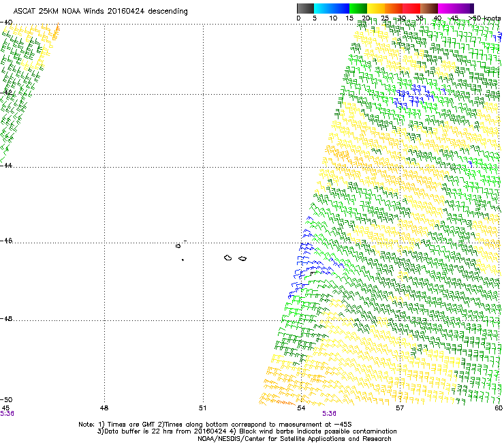Click the magenta 40-45 knots legend swatch

point(447,8)
